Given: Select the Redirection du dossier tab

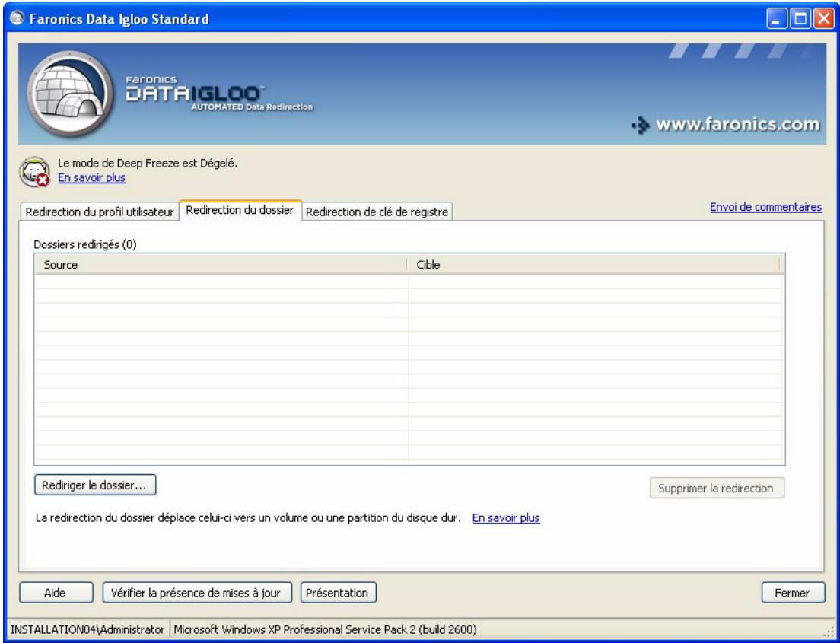Looking at the screenshot, I should [240, 210].
